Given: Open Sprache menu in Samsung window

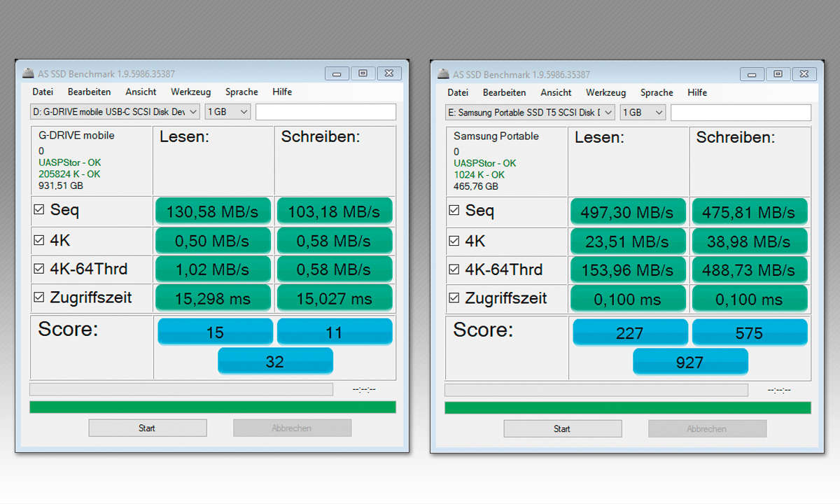Looking at the screenshot, I should [x=657, y=92].
